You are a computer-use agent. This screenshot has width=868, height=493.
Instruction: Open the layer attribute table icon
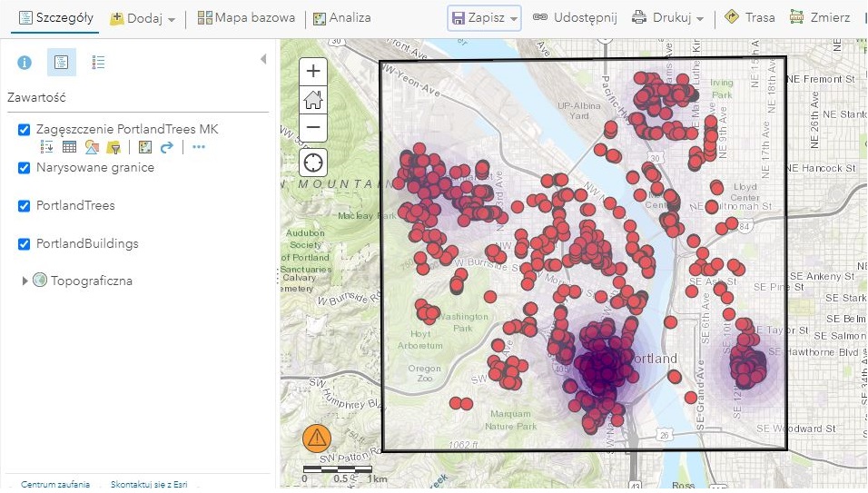(x=69, y=147)
